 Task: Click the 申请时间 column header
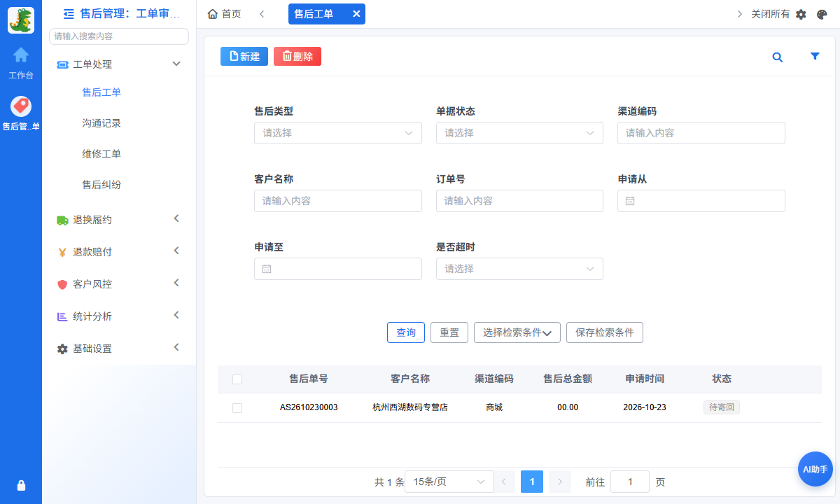coord(645,379)
